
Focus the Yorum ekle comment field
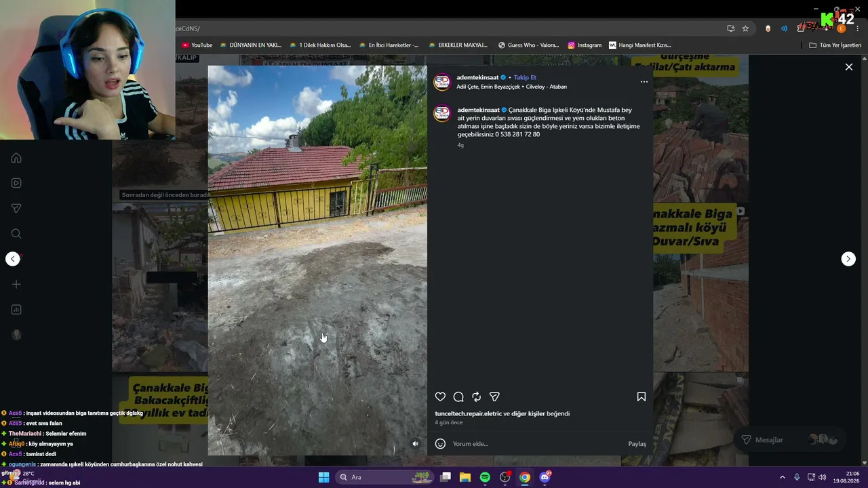[538, 444]
